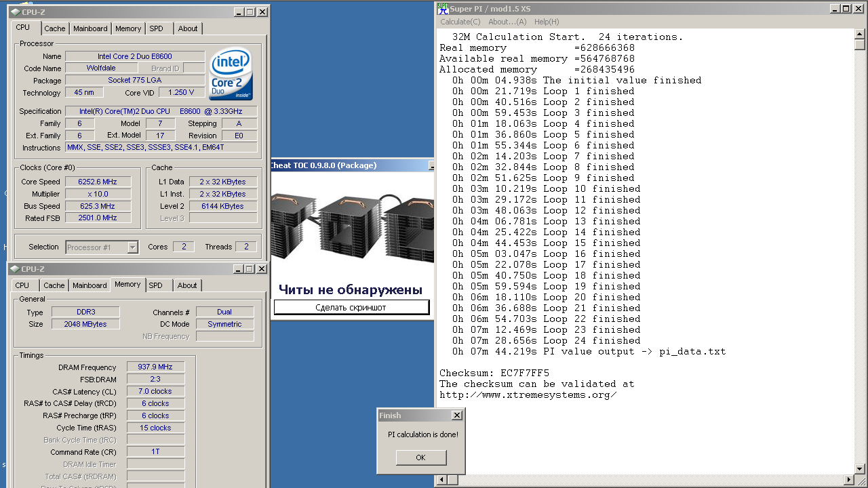Click the memory Type value DDR3
Viewport: 868px width, 488px height.
pos(86,312)
